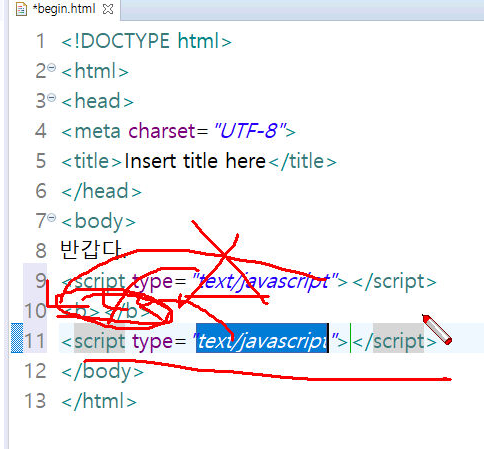The width and height of the screenshot is (484, 449).
Task: Click line number 13 in the gutter
Action: [35, 401]
